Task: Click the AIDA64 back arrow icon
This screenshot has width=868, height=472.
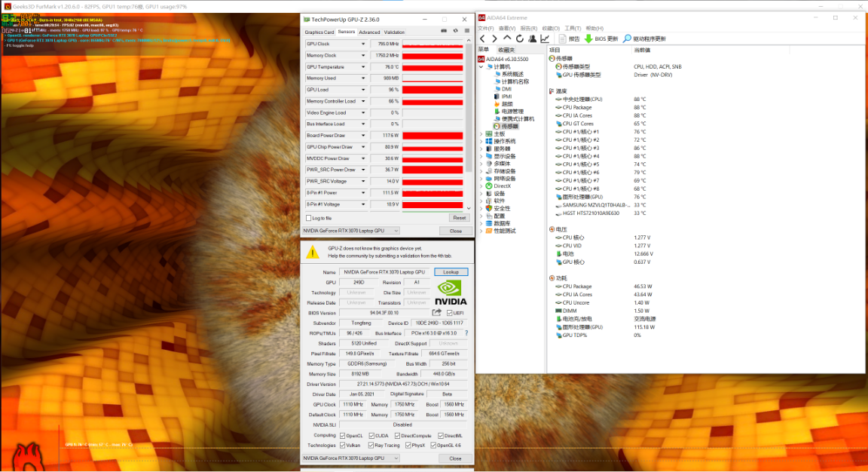Action: [x=482, y=38]
